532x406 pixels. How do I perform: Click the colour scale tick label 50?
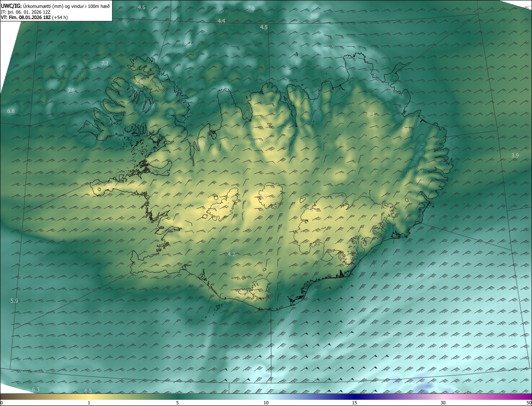529,403
